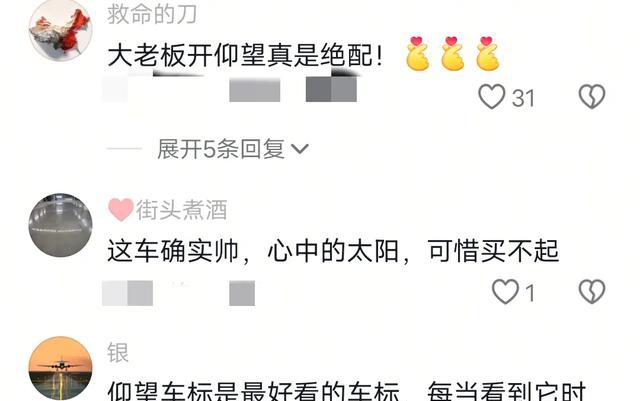Open 救命的刀 profile avatar

(x=60, y=30)
